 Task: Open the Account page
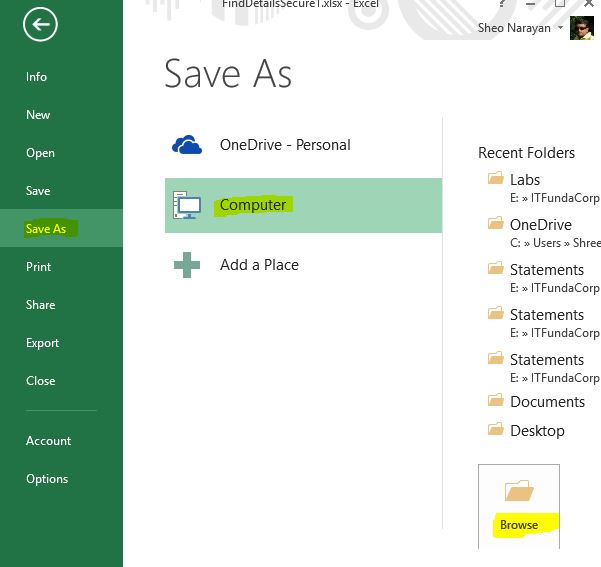(48, 440)
